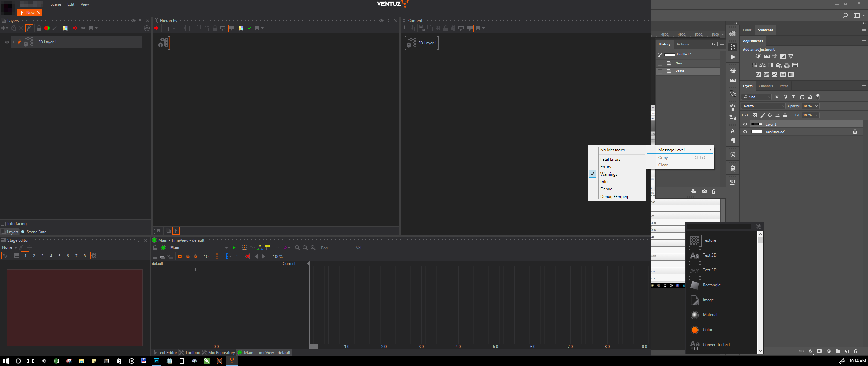The height and width of the screenshot is (366, 868).
Task: Hide Photoshop Layer 1 visibility eye
Action: click(x=745, y=124)
